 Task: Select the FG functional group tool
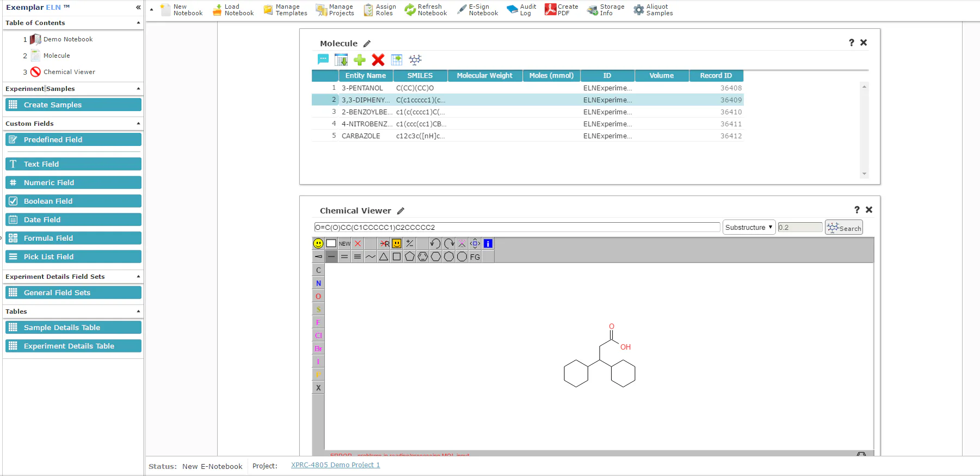(475, 257)
